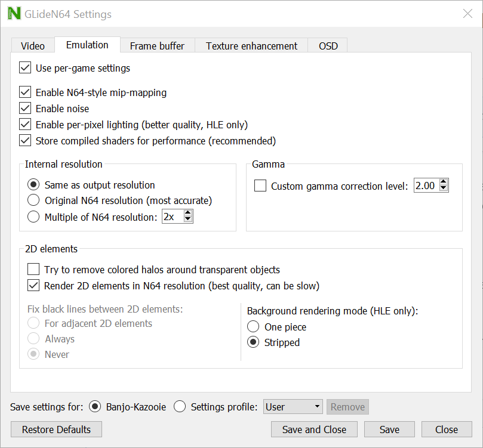Image resolution: width=483 pixels, height=448 pixels.
Task: Select Original N64 resolution (most accurate)
Action: coord(33,201)
